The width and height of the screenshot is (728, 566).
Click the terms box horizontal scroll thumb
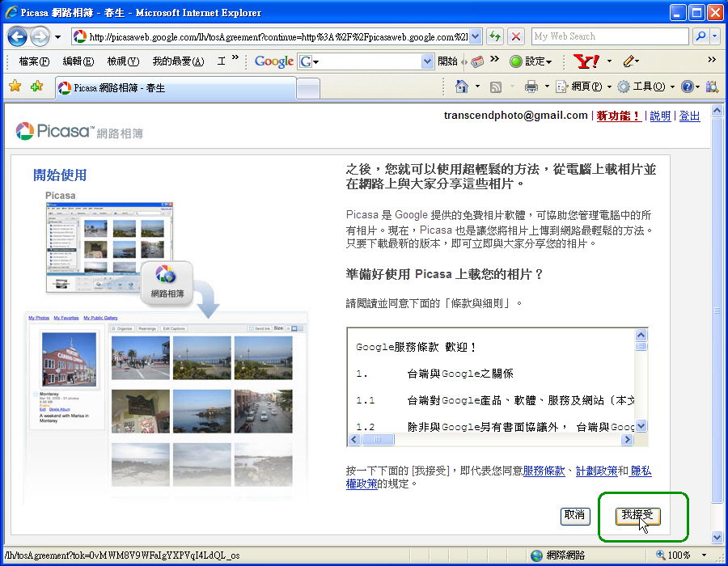click(x=378, y=439)
